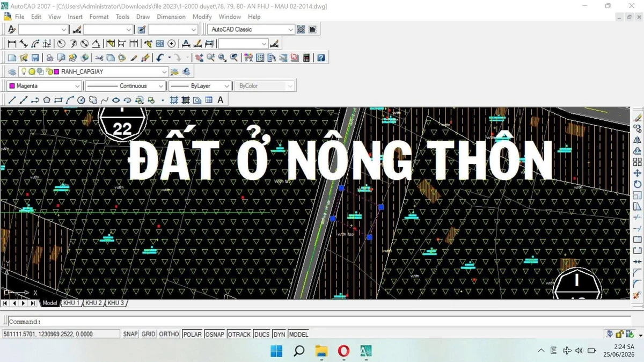Viewport: 644px width, 362px height.
Task: Open the dimension style dropdown in Styles toolbar
Action: coord(108,30)
